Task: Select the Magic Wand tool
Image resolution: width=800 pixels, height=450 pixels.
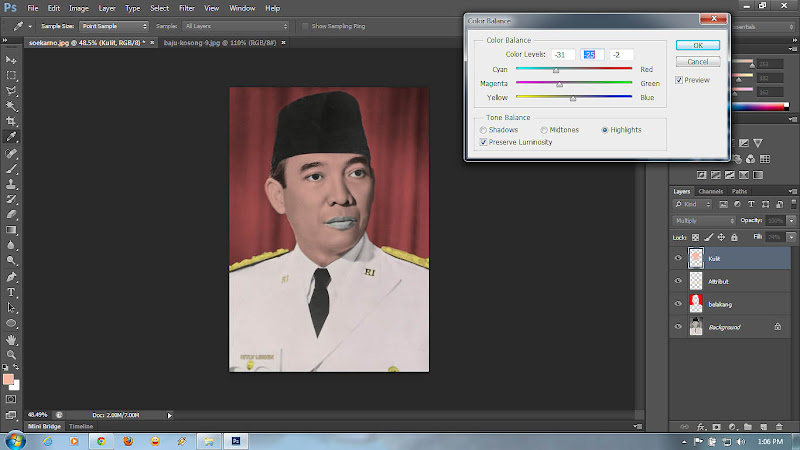Action: click(11, 106)
